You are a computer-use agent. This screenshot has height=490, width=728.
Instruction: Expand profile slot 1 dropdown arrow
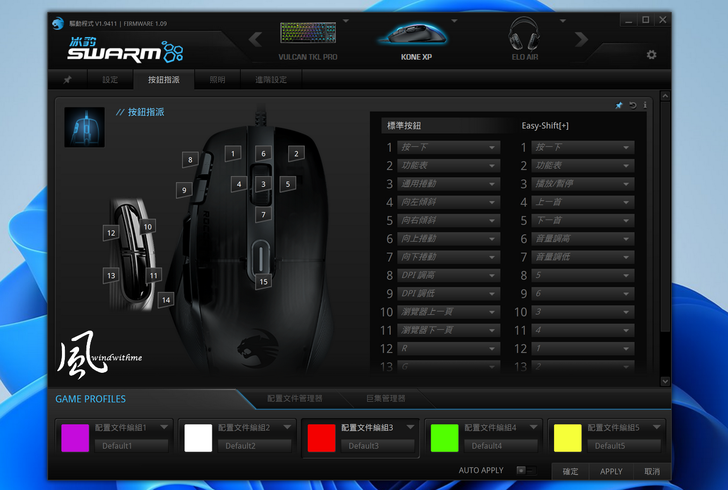point(164,427)
